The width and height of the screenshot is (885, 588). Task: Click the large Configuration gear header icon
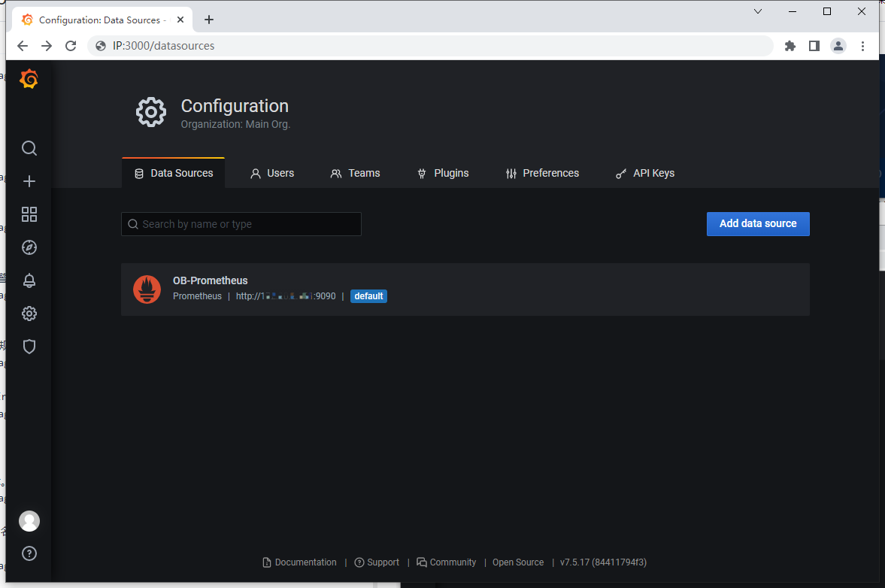[x=151, y=112]
